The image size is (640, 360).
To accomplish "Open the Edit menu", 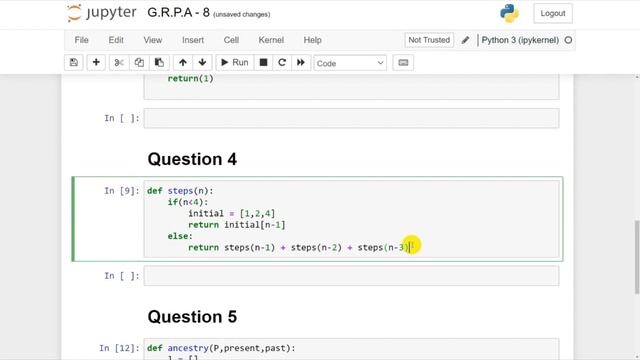I will (x=116, y=40).
